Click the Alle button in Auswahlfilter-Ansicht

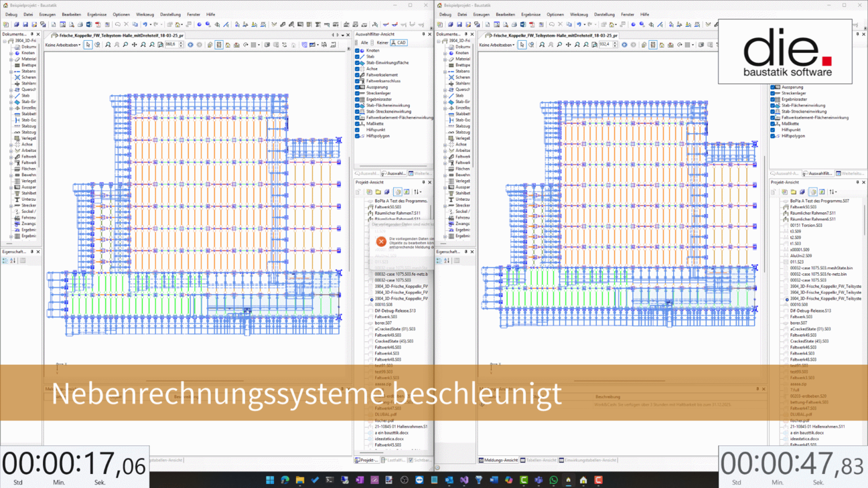(363, 43)
